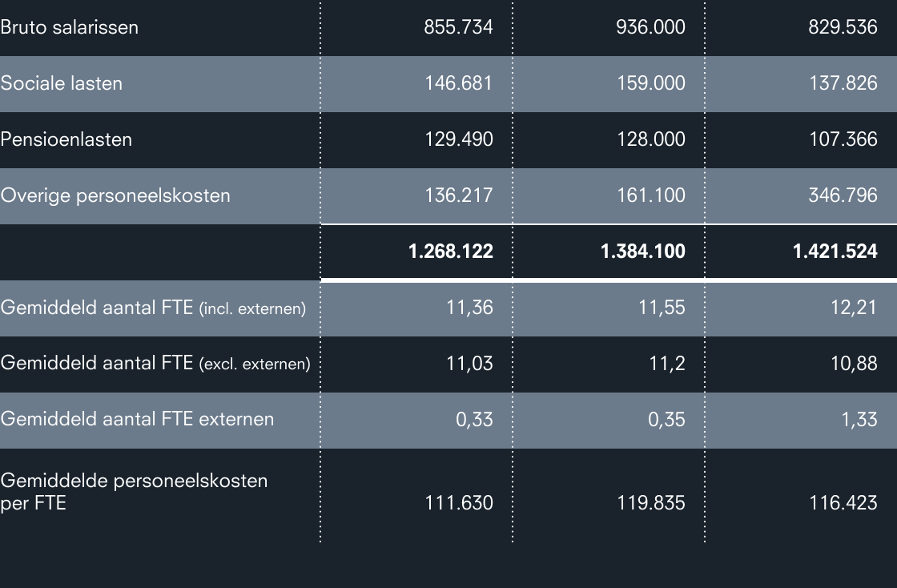
Task: Click the Bruto salarissen row label
Action: 70,27
